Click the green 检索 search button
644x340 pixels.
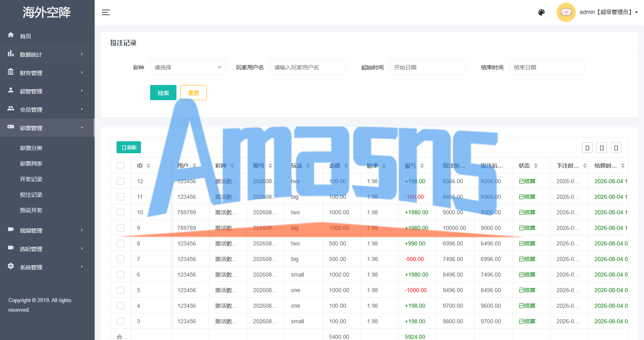[163, 93]
